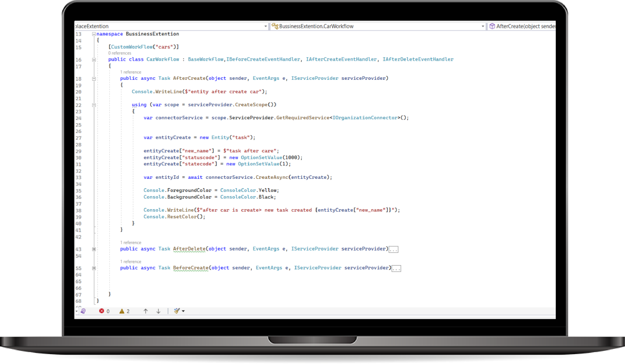The width and height of the screenshot is (625, 364).
Task: Go to next issue with down arrow
Action: (158, 311)
